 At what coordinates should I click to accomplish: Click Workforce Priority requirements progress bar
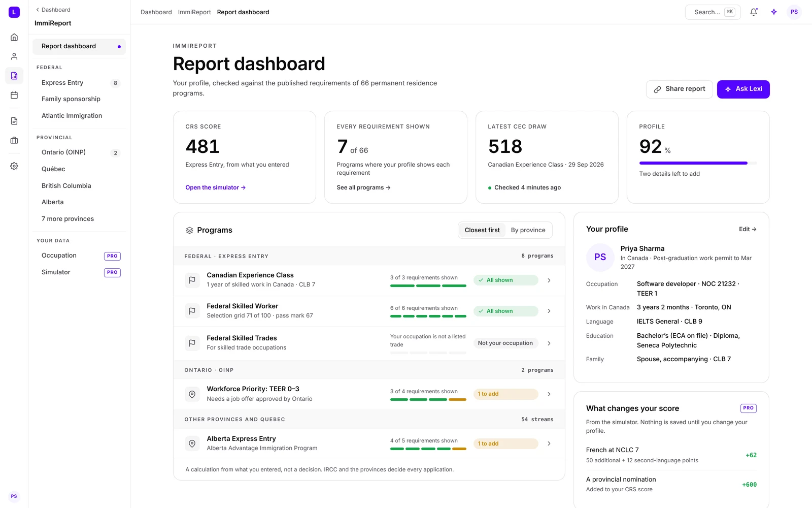pos(428,400)
